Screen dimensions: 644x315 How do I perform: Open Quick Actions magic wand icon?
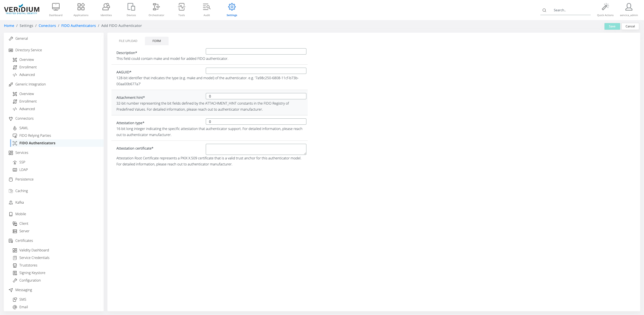[605, 7]
